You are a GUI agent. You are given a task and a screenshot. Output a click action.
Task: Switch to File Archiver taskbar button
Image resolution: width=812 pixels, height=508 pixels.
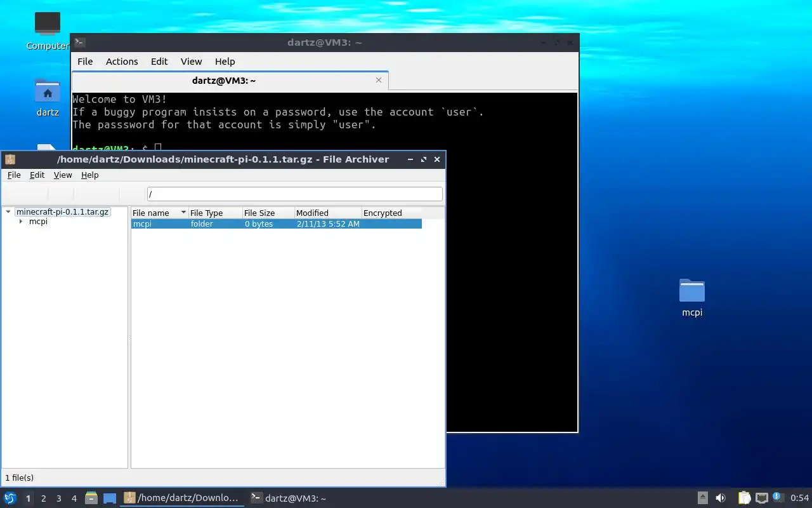(182, 498)
